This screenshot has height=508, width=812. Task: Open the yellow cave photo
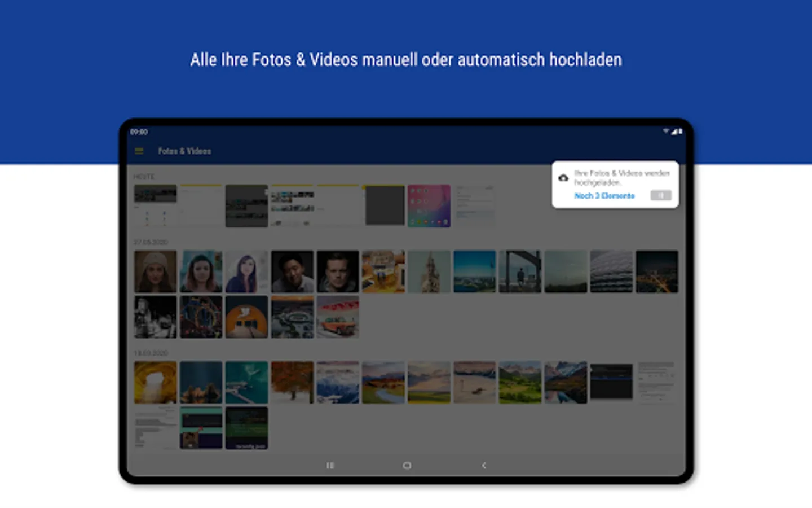click(155, 382)
